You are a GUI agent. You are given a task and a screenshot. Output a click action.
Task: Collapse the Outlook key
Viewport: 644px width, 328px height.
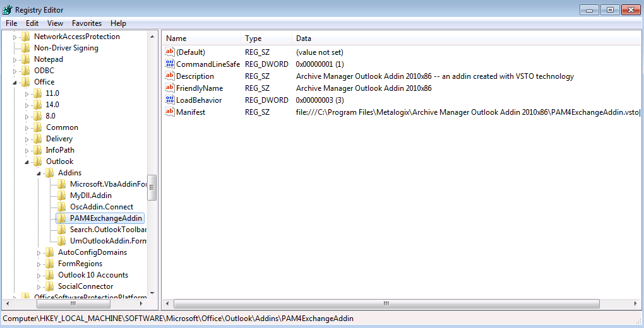(x=27, y=162)
